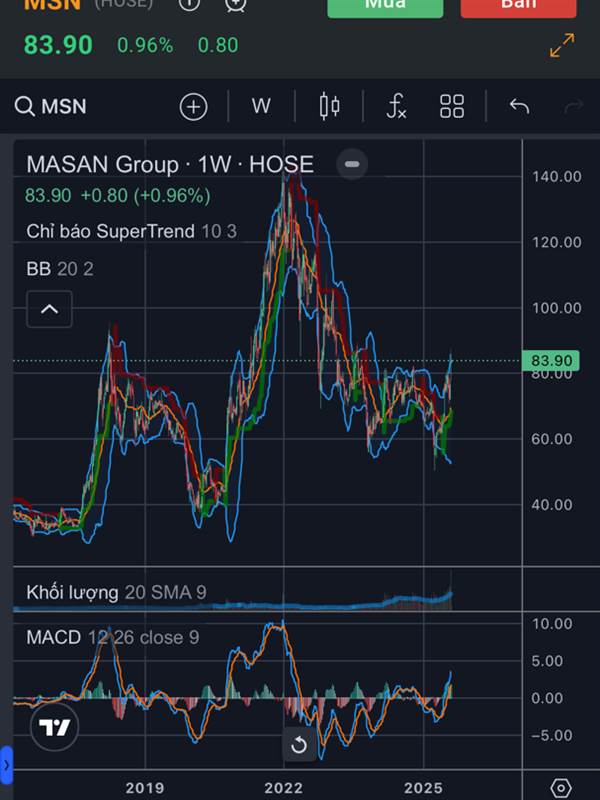Open chart settings hexagon icon

561,788
